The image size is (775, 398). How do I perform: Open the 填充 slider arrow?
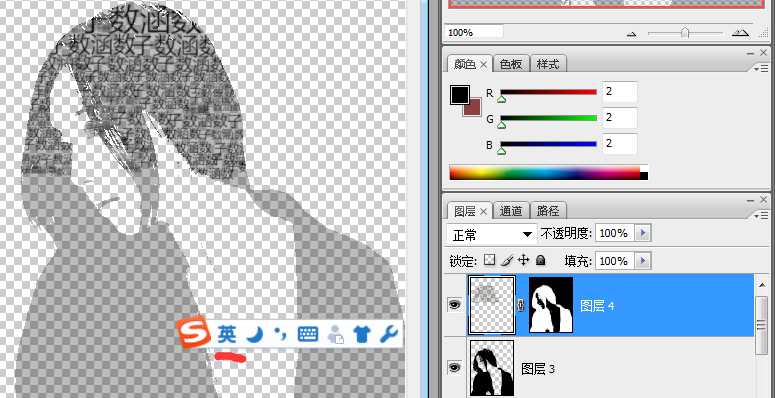[644, 261]
